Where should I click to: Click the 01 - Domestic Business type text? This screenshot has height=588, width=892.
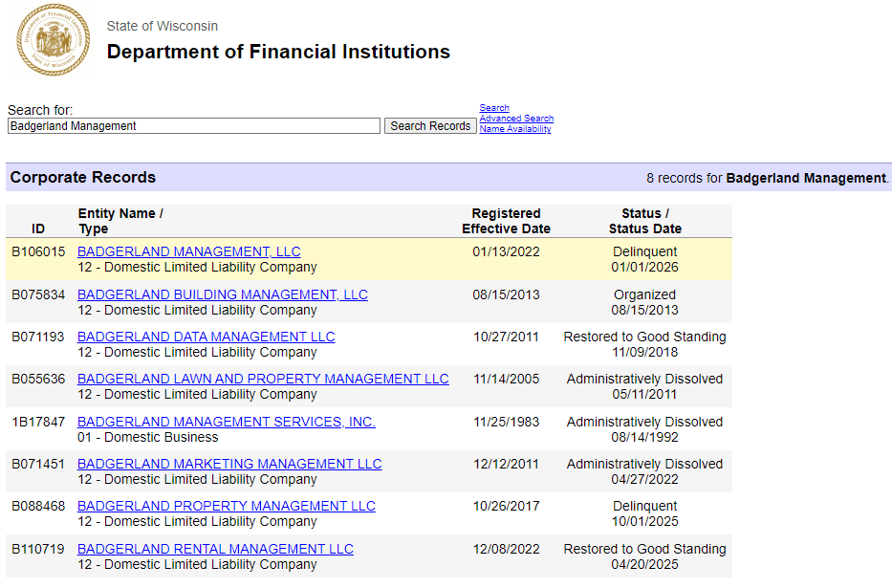[148, 438]
